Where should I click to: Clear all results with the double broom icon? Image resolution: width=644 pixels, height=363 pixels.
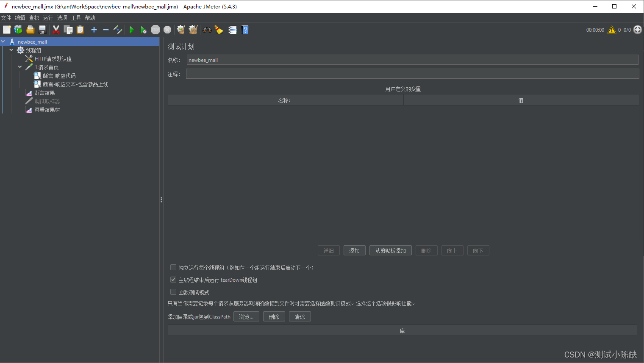[x=193, y=30]
